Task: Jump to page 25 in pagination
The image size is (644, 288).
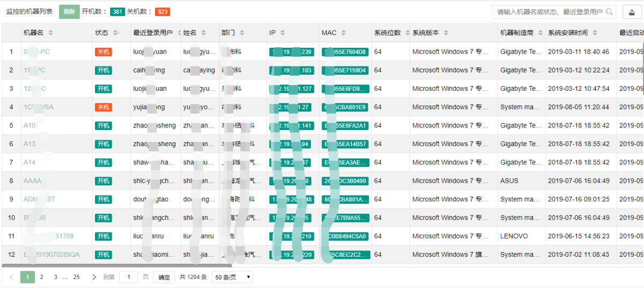Action: (76, 277)
